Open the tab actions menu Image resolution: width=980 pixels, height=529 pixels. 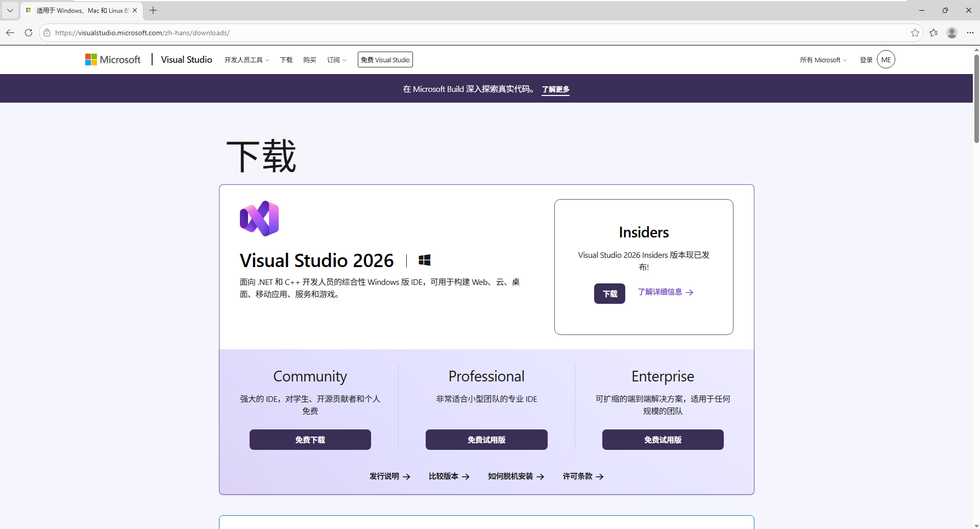tap(10, 10)
